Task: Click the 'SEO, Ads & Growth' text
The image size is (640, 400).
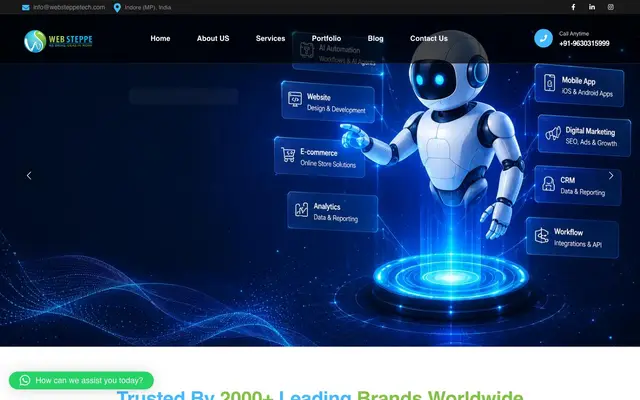Action: [591, 142]
